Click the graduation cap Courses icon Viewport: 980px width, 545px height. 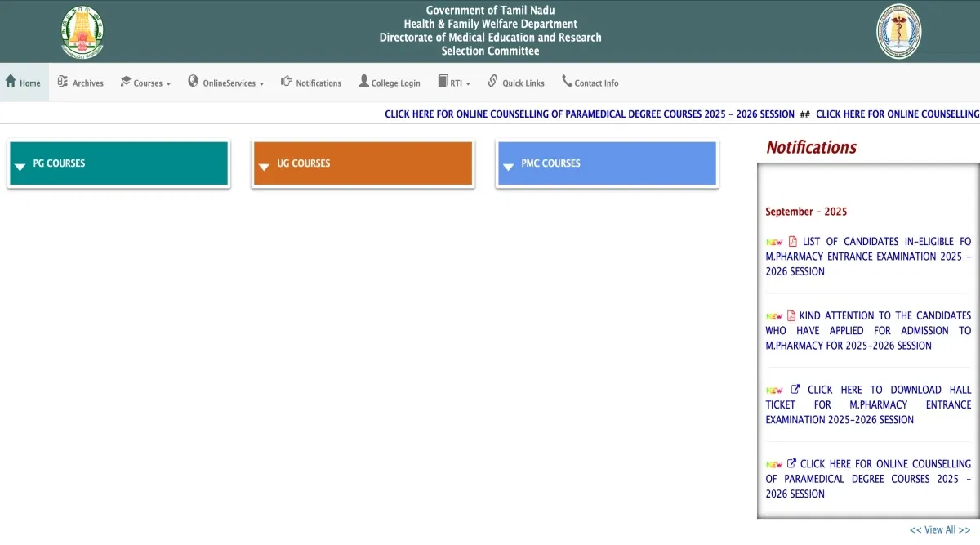(126, 81)
